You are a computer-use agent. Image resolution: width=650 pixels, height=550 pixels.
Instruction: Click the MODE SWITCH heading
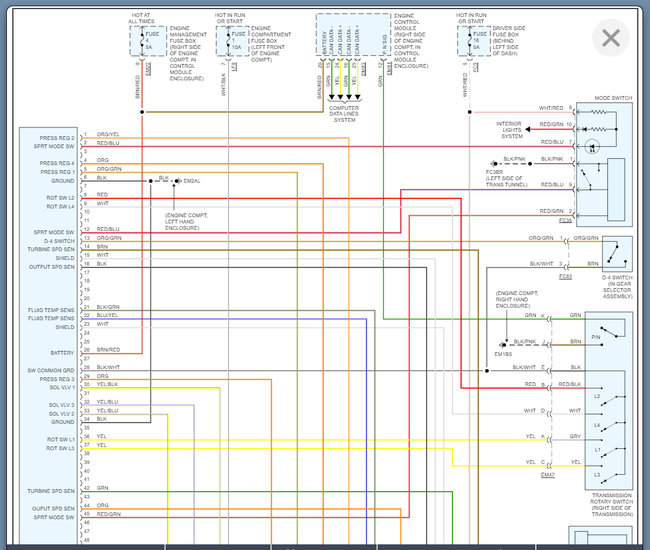pyautogui.click(x=613, y=98)
